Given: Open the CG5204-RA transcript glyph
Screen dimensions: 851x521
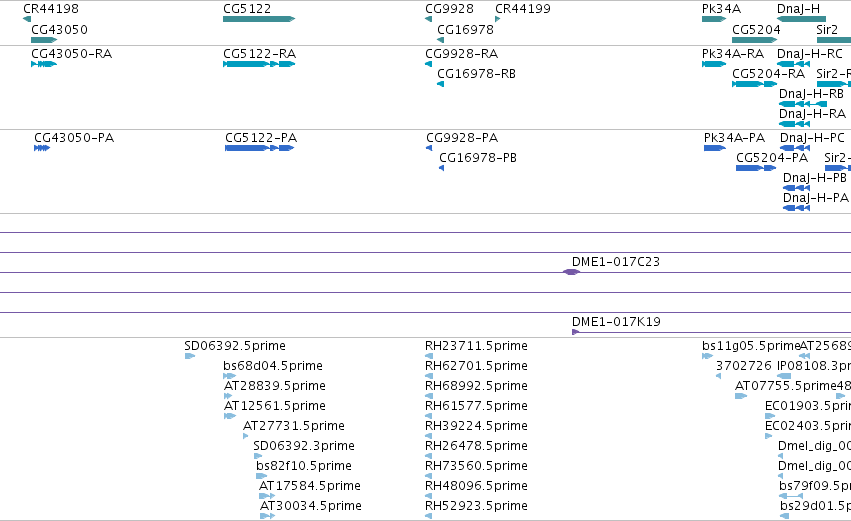Looking at the screenshot, I should pyautogui.click(x=754, y=84).
